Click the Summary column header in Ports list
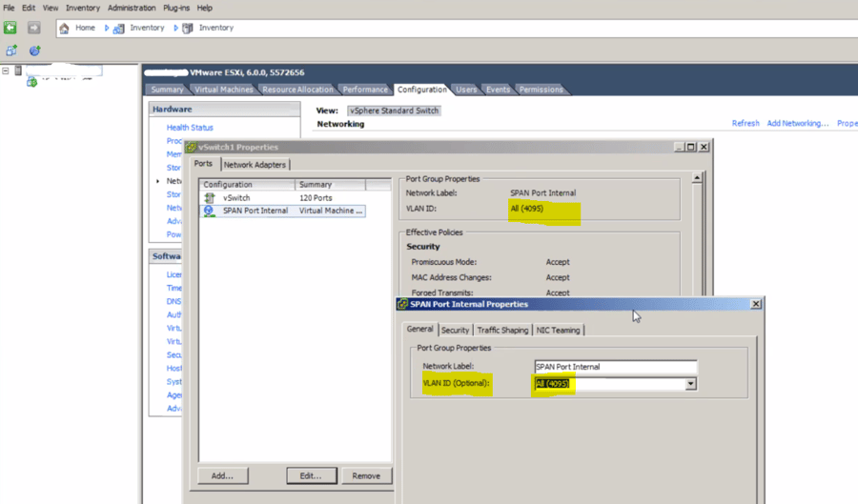Screen dimensions: 858x504 coord(331,185)
